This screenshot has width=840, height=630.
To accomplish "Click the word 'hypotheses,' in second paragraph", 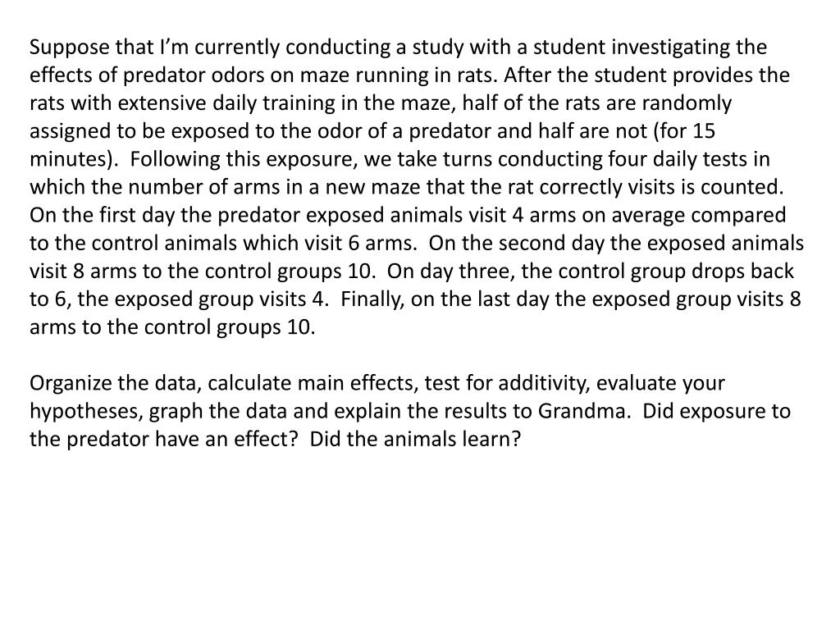I will pos(86,412).
